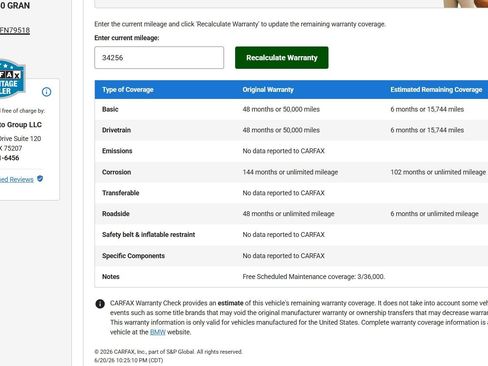The width and height of the screenshot is (488, 366).
Task: Click the CARFAX Advantage Dealer badge
Action: 12,79
